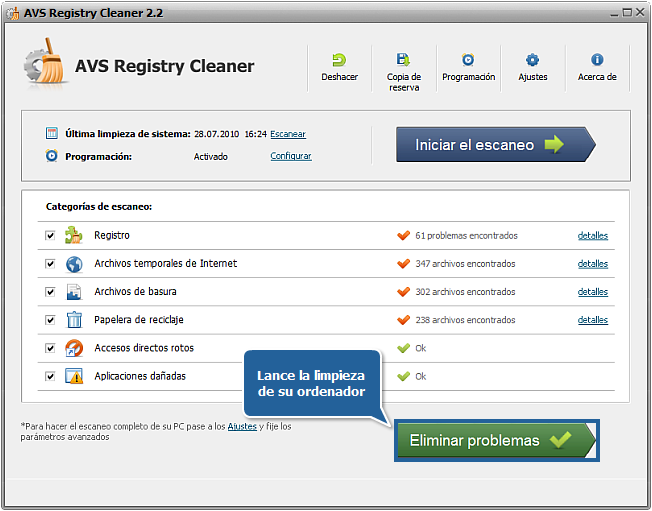Open the Acerca de info icon
Viewport: 652px width, 511px height.
[x=597, y=60]
